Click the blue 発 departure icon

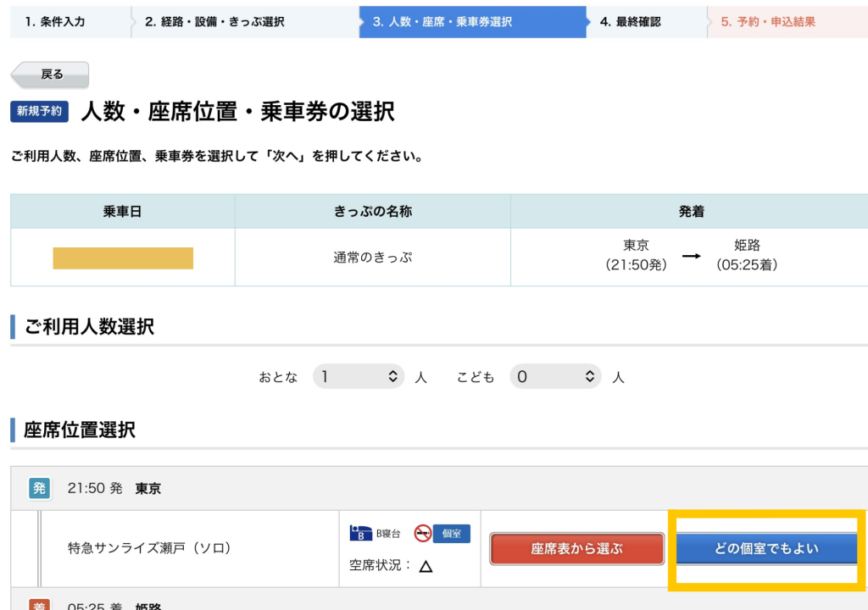point(39,488)
